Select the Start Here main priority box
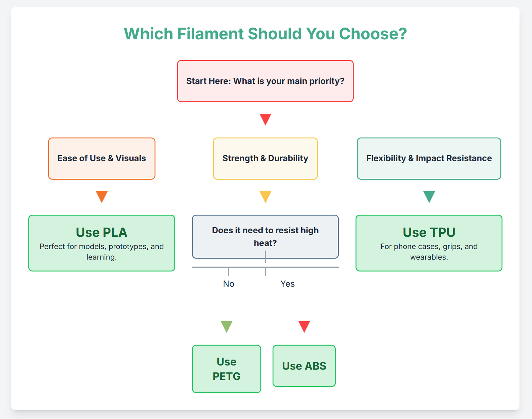532x419 pixels. 265,81
